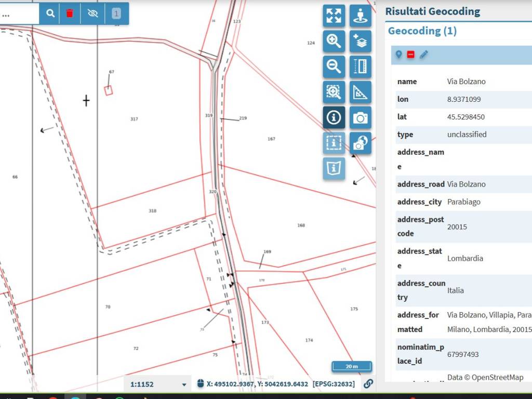Viewport: 532px width, 399px height.
Task: Activate the geolocation person icon
Action: pos(360,16)
